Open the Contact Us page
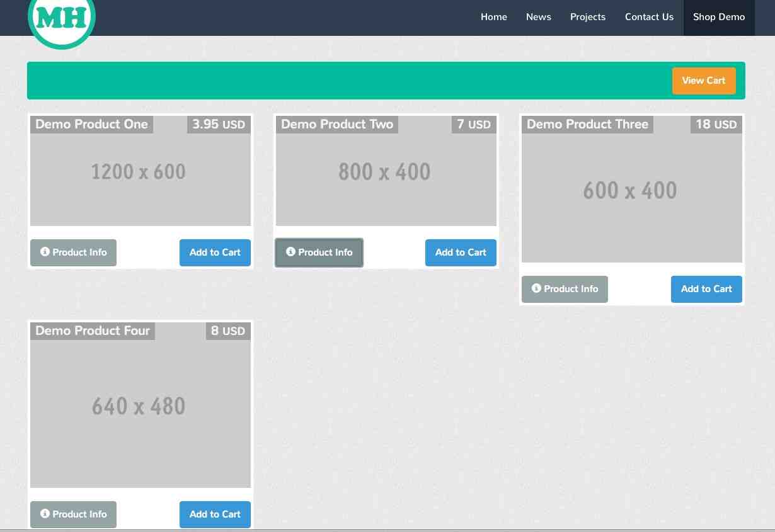The image size is (775, 532). [x=649, y=17]
